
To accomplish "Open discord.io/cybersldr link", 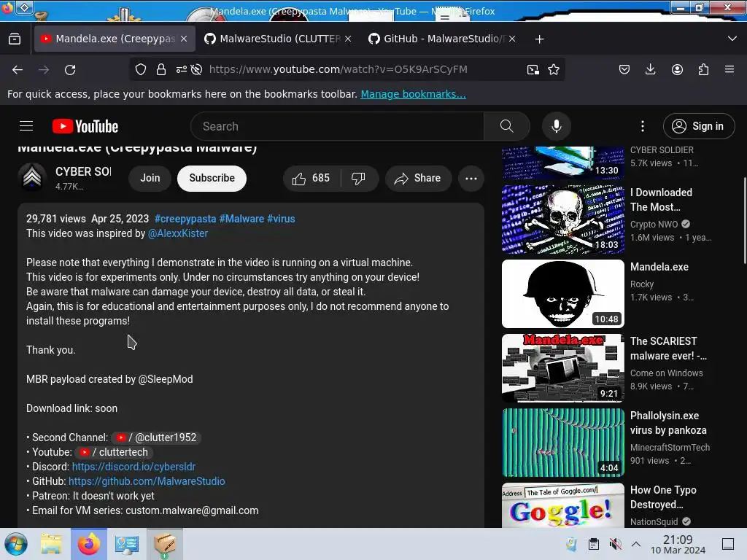I will [x=133, y=467].
